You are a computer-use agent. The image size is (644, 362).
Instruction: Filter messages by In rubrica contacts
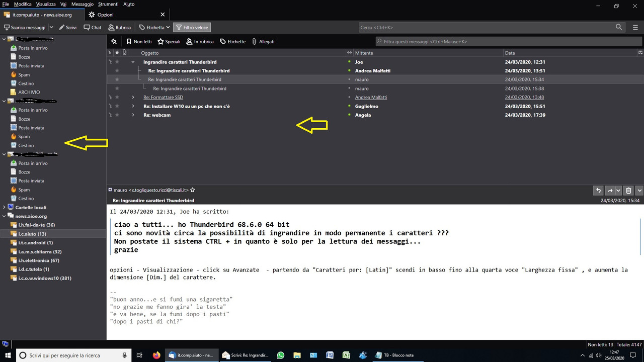(200, 42)
